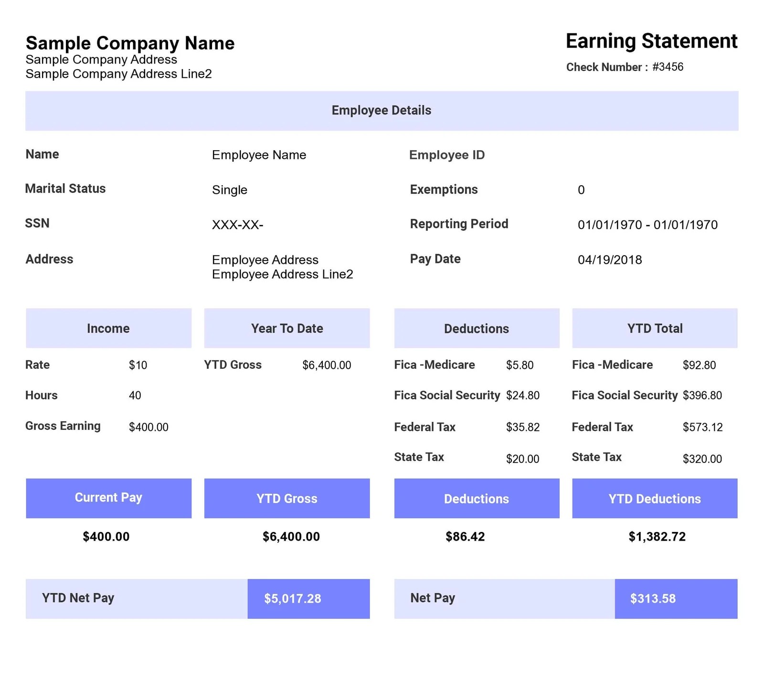Select the Income section header

click(108, 328)
